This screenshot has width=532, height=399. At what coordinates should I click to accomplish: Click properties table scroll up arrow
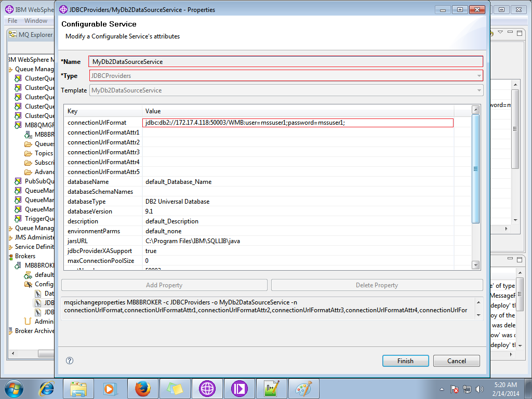coord(476,109)
